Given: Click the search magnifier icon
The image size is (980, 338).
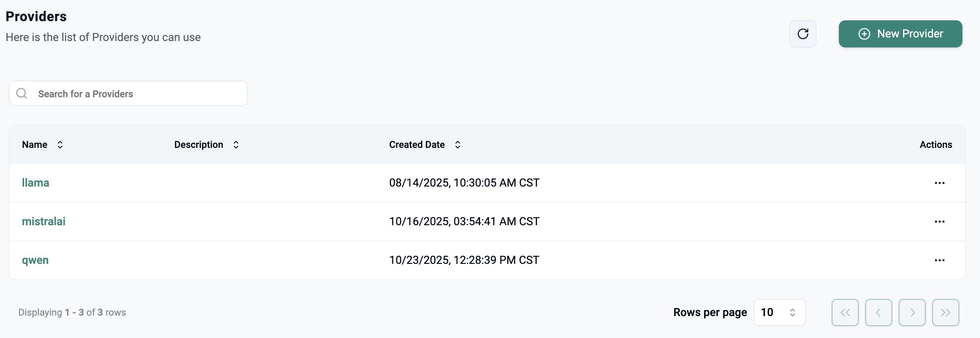Looking at the screenshot, I should pyautogui.click(x=22, y=93).
